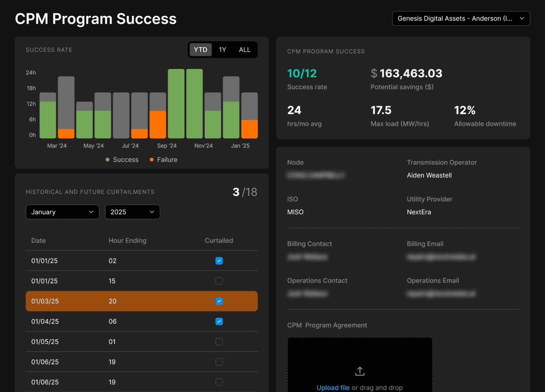545x392 pixels.
Task: Click the upload arrow icon
Action: point(360,371)
